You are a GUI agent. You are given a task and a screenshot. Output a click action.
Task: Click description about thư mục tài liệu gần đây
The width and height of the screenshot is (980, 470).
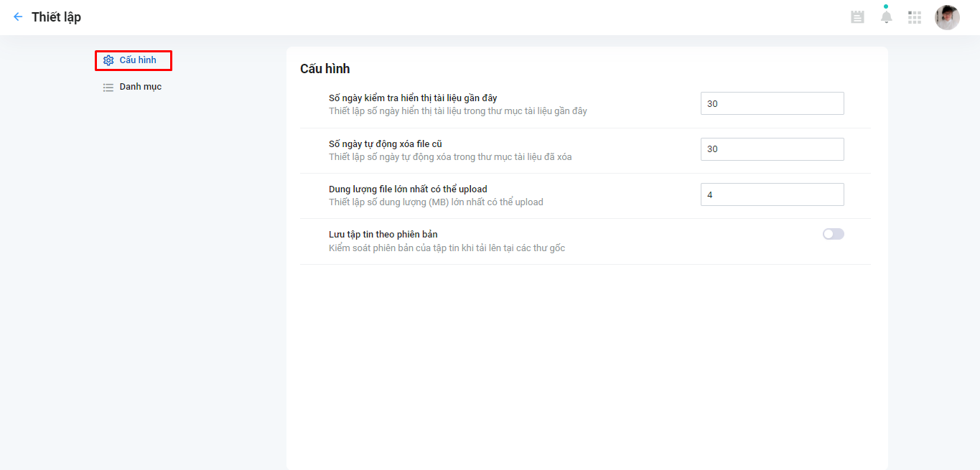click(x=458, y=111)
